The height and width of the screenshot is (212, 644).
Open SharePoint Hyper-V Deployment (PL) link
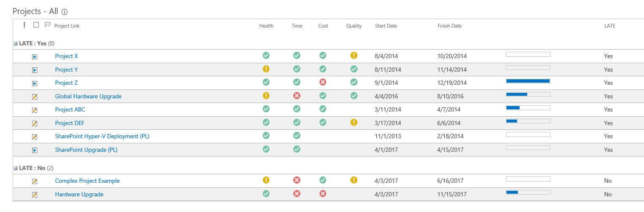[x=102, y=136]
